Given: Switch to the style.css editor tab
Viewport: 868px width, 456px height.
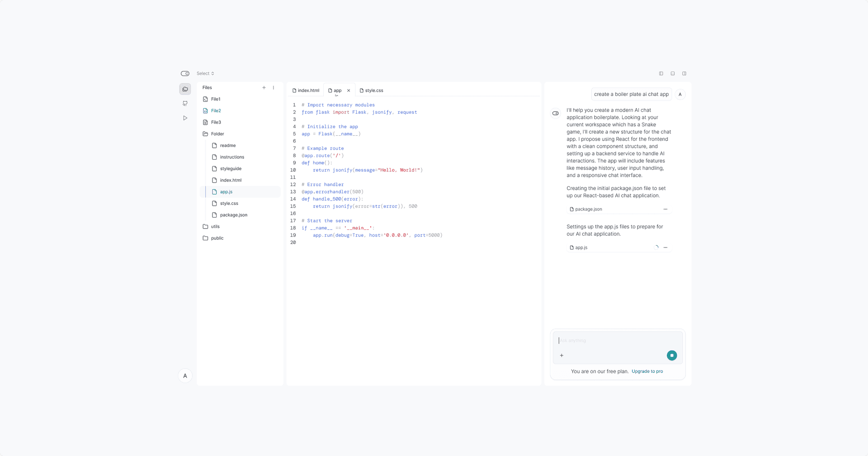Looking at the screenshot, I should click(x=371, y=90).
